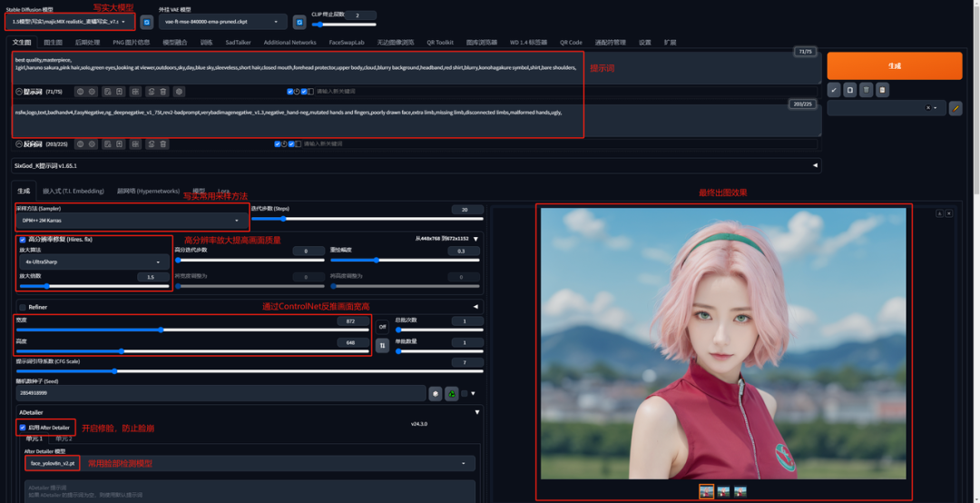Screen dimensions: 980x503
Task: Open the Additional Networks tab
Action: (290, 43)
